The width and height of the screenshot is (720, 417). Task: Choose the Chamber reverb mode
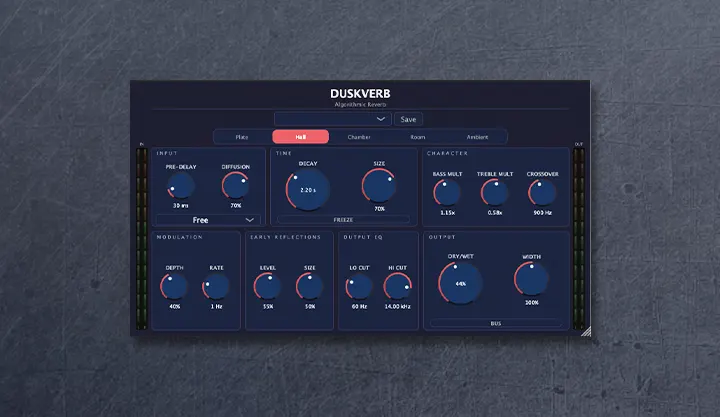click(359, 137)
